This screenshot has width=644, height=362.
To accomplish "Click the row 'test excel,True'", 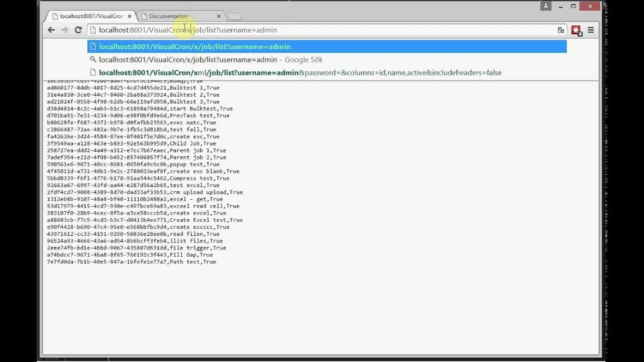I will pyautogui.click(x=133, y=186).
